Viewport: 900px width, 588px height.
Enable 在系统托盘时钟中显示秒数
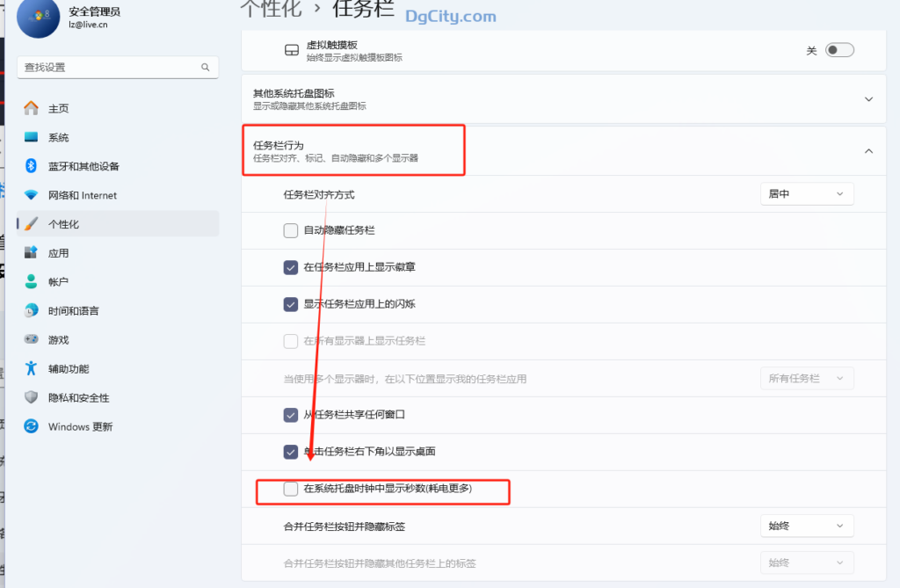point(290,490)
